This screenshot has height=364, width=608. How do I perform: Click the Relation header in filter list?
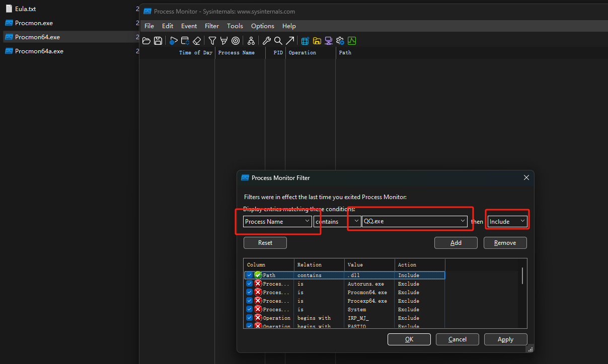pos(320,264)
